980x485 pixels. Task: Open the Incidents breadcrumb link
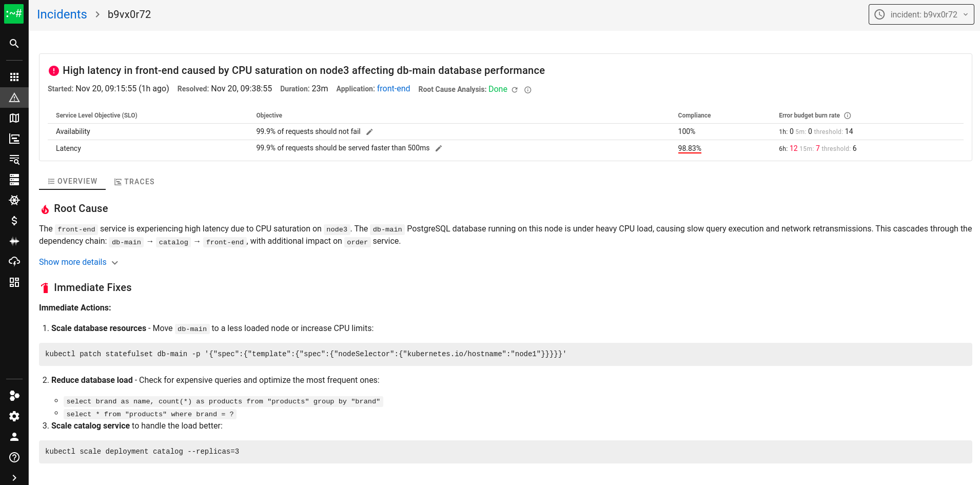coord(62,14)
